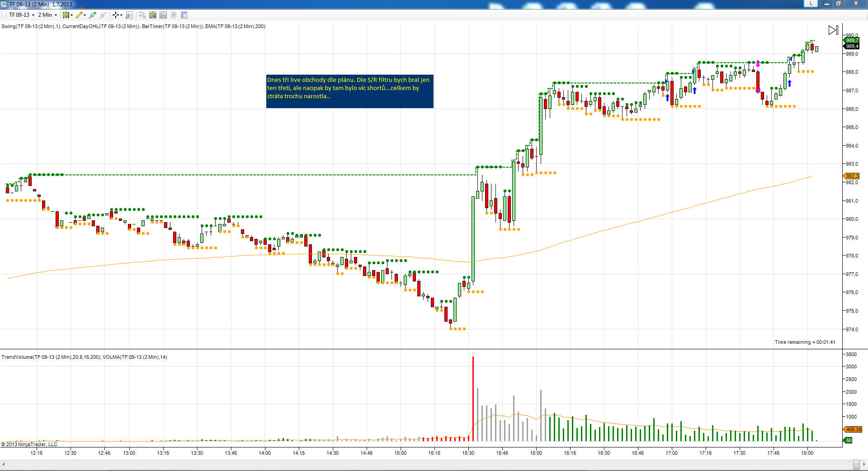Click the horizontal scrollbar left arrow
Viewport: 868px width, 471px height.
coord(4,464)
